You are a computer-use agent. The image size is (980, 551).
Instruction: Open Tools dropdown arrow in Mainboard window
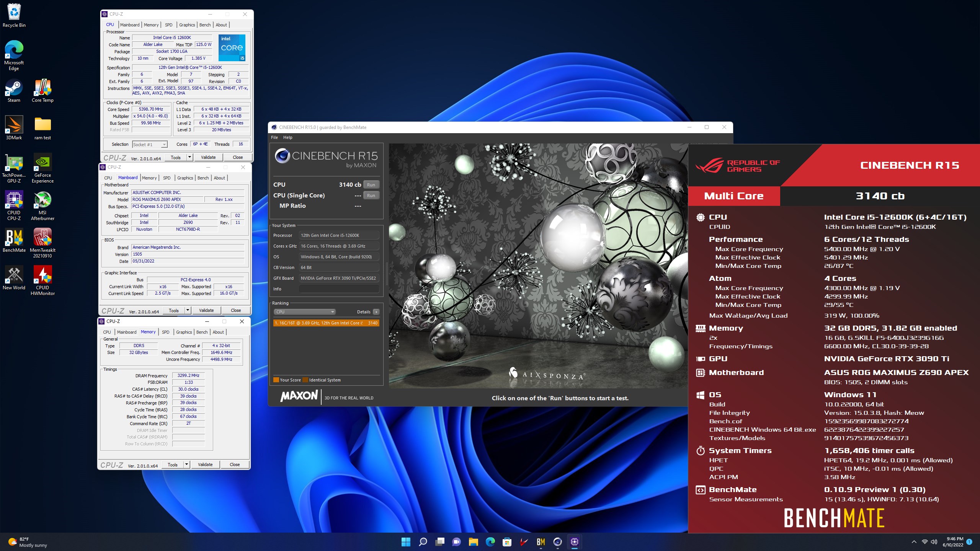coord(188,310)
